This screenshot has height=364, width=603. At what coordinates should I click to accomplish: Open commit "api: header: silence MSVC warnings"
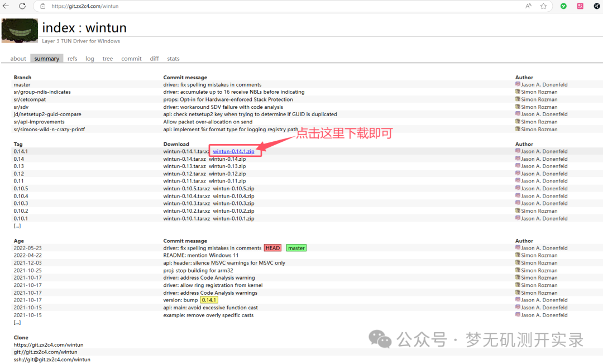point(224,263)
